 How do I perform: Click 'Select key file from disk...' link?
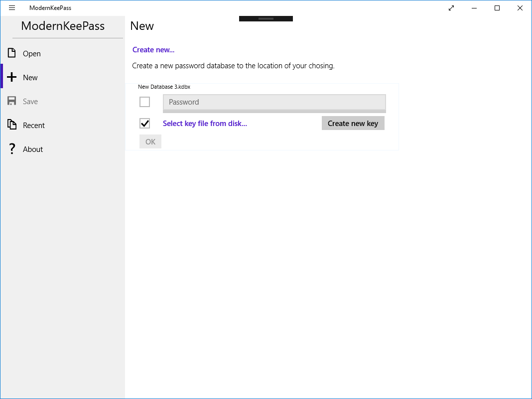[205, 124]
